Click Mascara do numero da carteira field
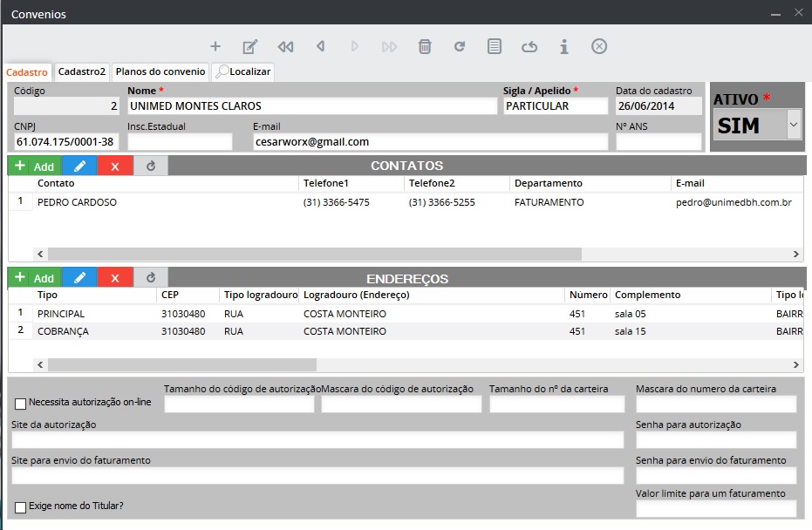The height and width of the screenshot is (530, 812). 716,404
